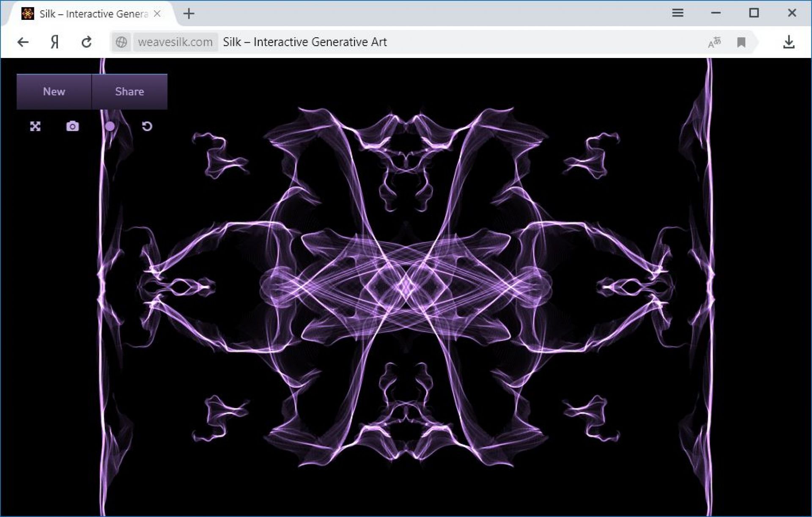This screenshot has width=812, height=517.
Task: Click the fullscreen toggle icon
Action: click(x=35, y=126)
